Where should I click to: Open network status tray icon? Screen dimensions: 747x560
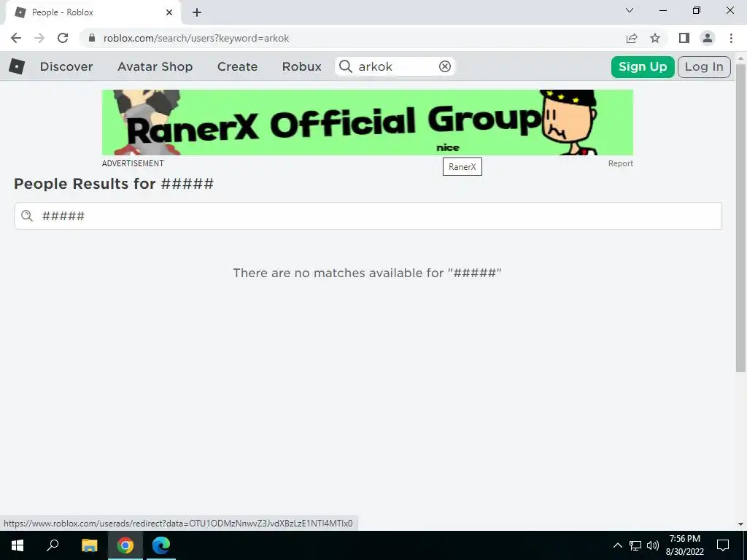(635, 545)
